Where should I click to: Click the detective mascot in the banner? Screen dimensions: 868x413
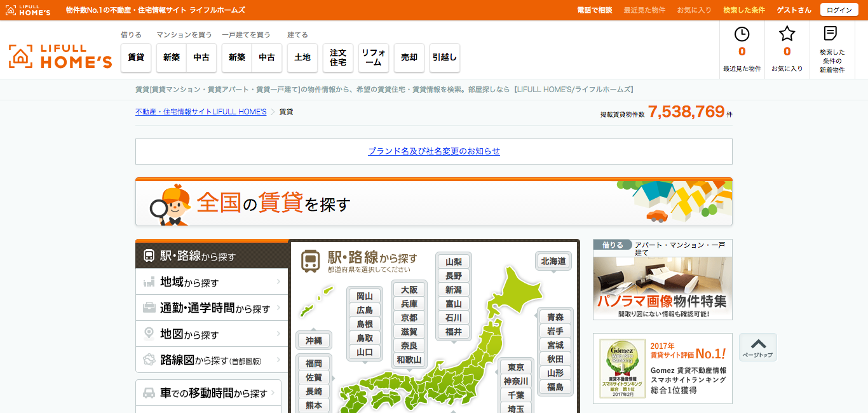pyautogui.click(x=170, y=205)
